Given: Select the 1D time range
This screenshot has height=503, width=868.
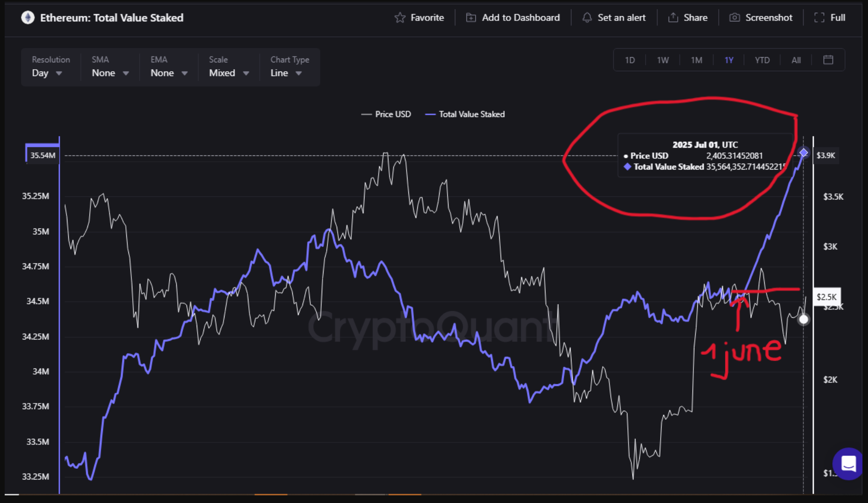Looking at the screenshot, I should [x=630, y=60].
